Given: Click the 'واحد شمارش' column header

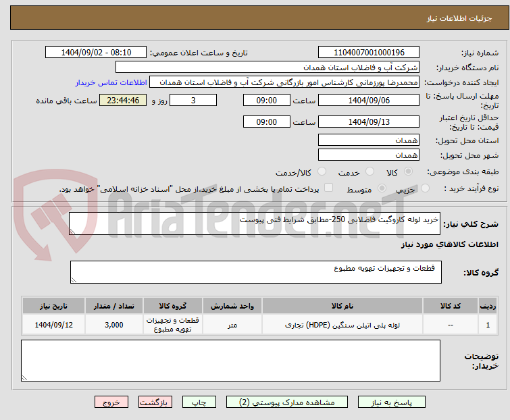Looking at the screenshot, I should click(x=232, y=306).
